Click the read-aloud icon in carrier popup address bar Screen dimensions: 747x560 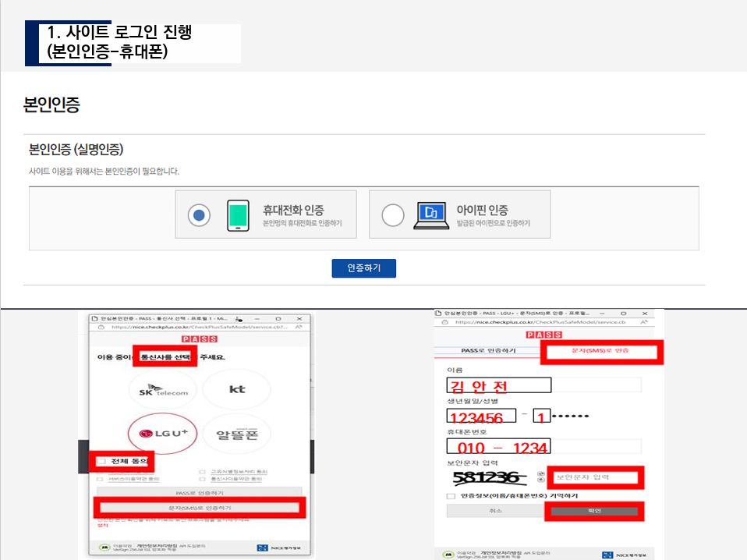point(299,327)
